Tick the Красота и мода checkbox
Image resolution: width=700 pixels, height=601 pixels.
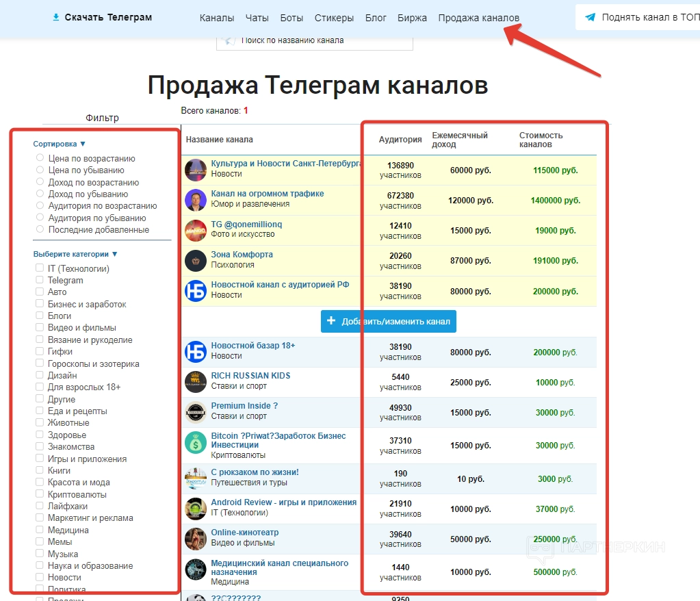[x=39, y=481]
